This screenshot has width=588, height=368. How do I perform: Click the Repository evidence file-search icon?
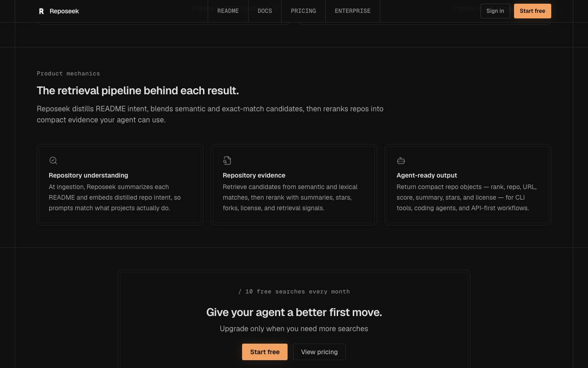tap(227, 161)
